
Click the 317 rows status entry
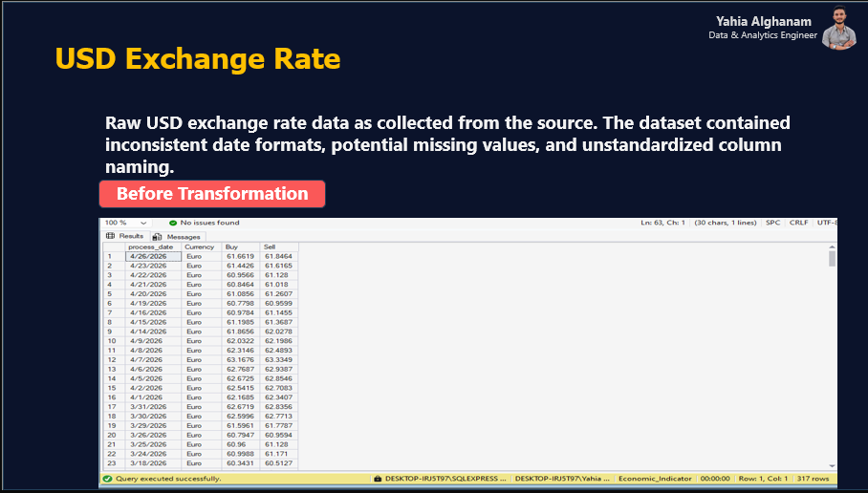coord(813,479)
